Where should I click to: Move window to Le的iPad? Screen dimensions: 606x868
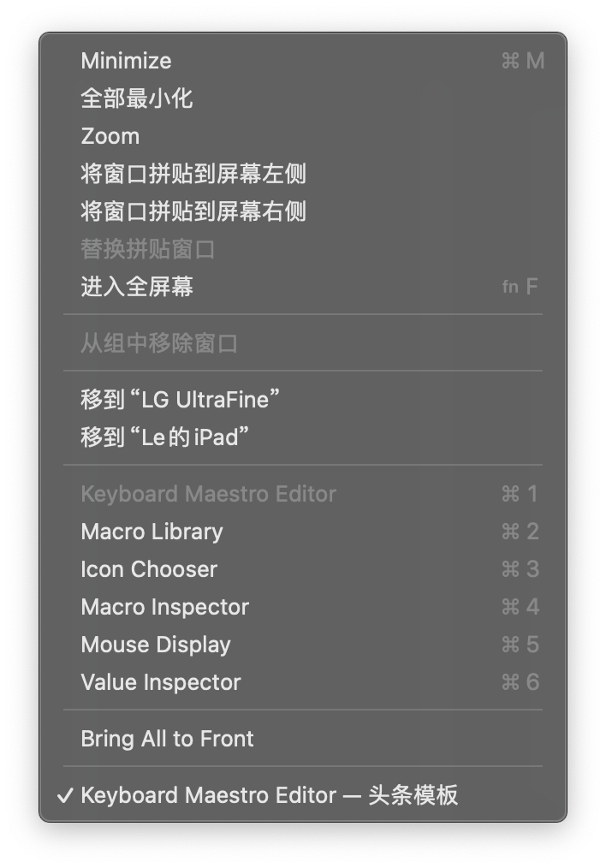coord(166,437)
